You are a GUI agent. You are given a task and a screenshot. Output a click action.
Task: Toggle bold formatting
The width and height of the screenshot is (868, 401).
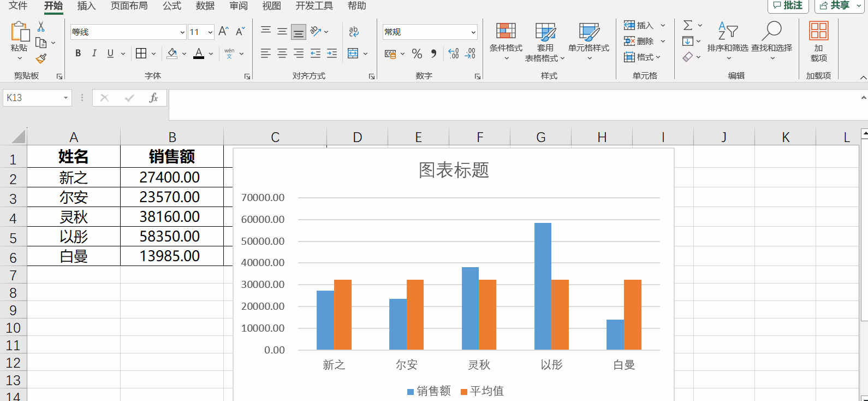click(78, 54)
